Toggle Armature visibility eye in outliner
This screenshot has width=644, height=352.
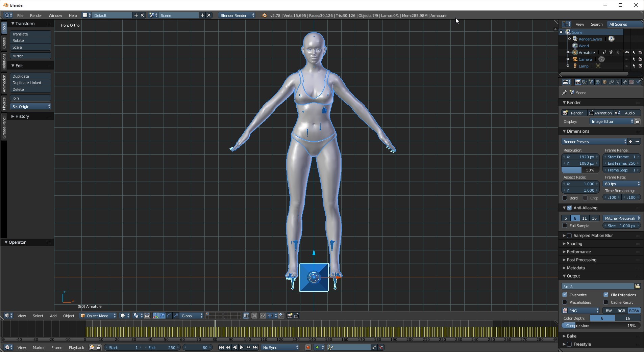627,52
